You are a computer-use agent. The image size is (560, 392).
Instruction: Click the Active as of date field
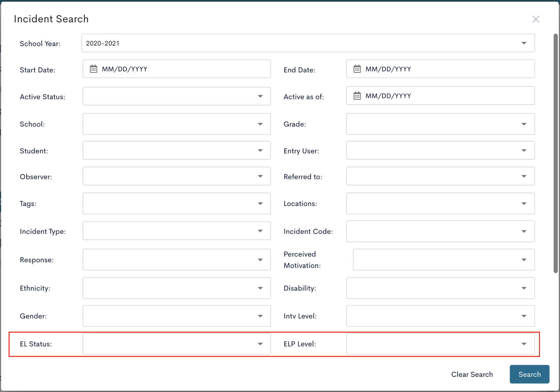440,96
